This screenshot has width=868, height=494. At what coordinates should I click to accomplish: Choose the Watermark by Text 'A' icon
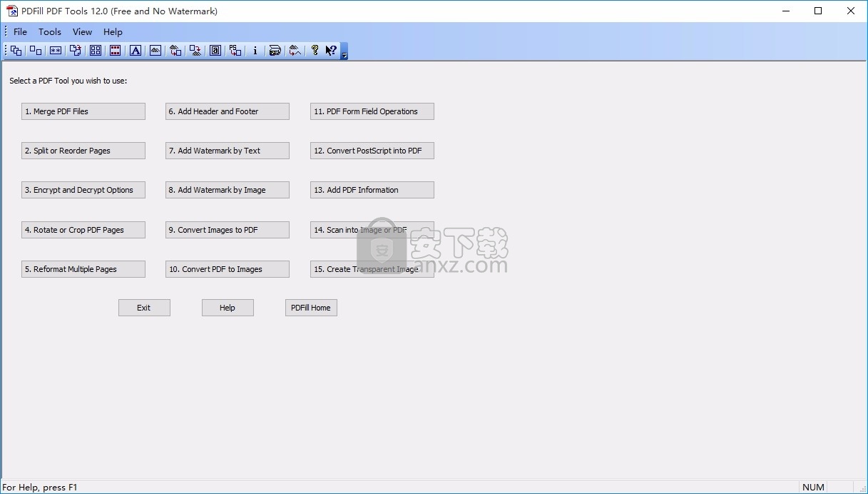(x=136, y=51)
